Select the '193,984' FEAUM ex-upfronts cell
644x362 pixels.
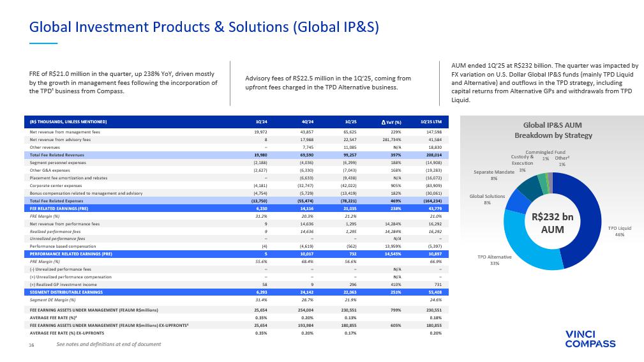click(x=306, y=326)
